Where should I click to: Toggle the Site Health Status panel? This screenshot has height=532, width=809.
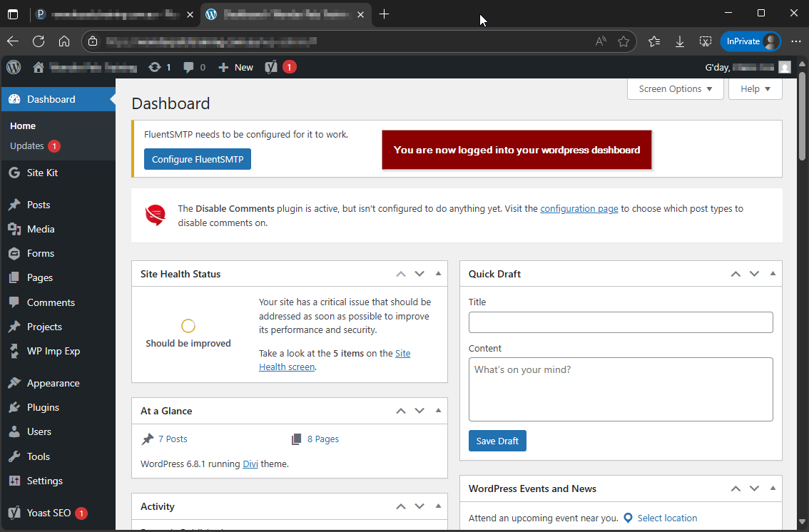pyautogui.click(x=438, y=274)
